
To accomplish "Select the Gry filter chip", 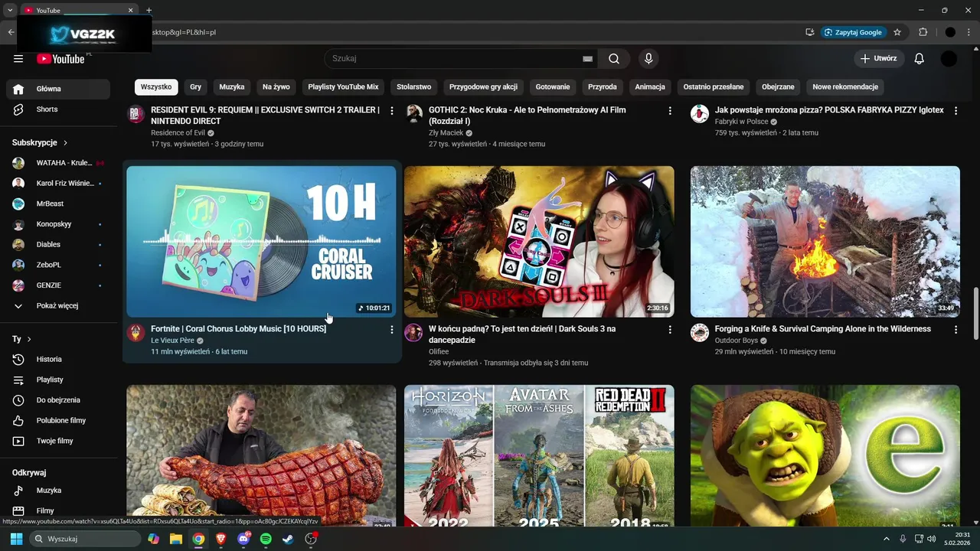I will [195, 87].
